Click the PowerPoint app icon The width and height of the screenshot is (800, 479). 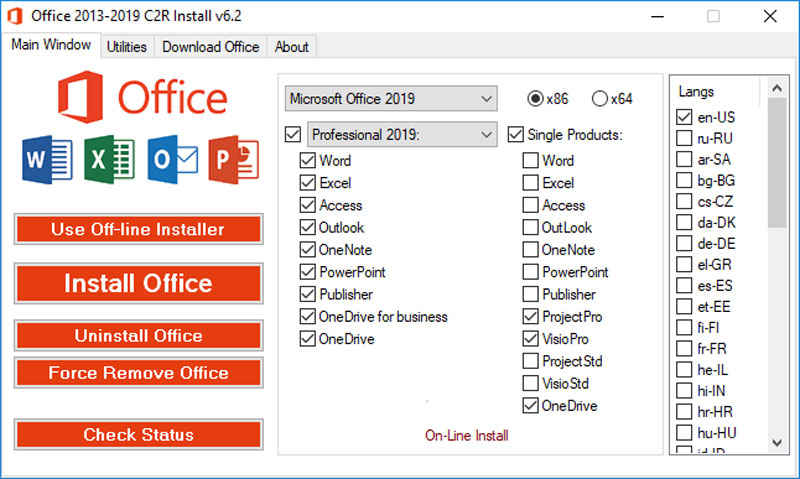(x=233, y=160)
